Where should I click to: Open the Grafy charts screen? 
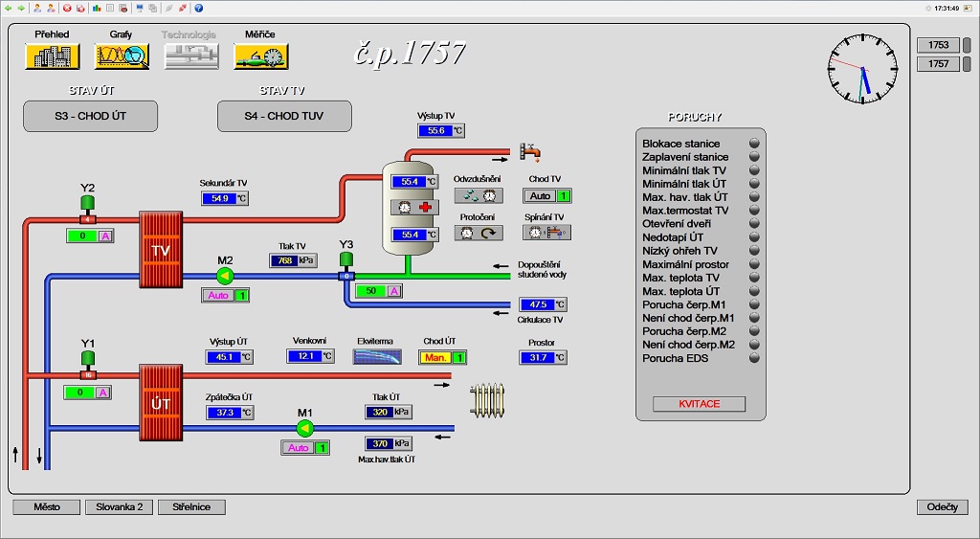[122, 56]
